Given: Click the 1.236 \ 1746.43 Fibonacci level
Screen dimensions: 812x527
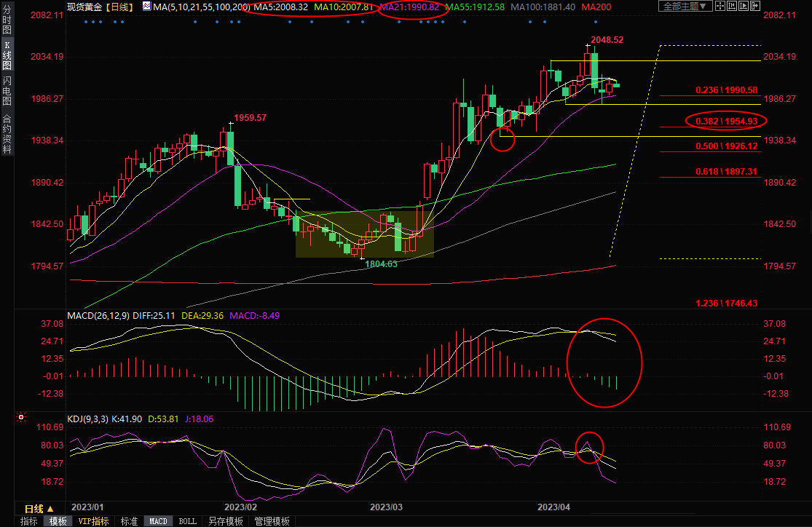Looking at the screenshot, I should [727, 303].
